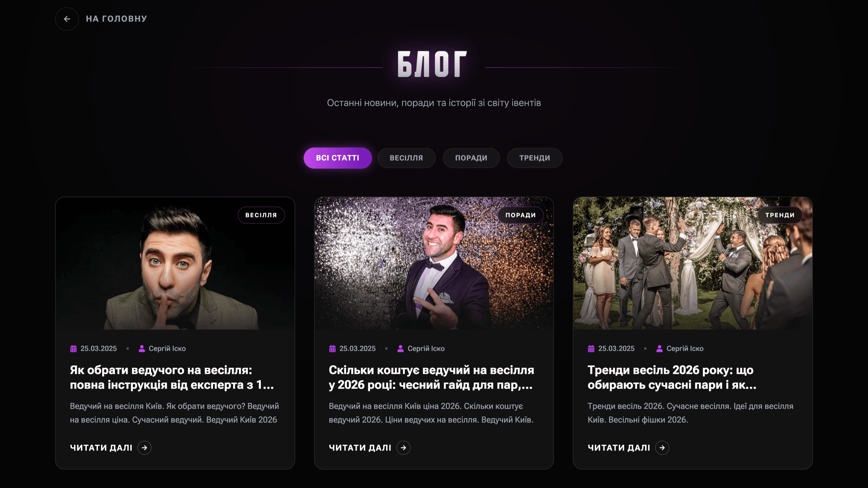Open ЧИТАТИ ДАЛІ on the pricing article
The height and width of the screenshot is (488, 868).
coord(360,447)
